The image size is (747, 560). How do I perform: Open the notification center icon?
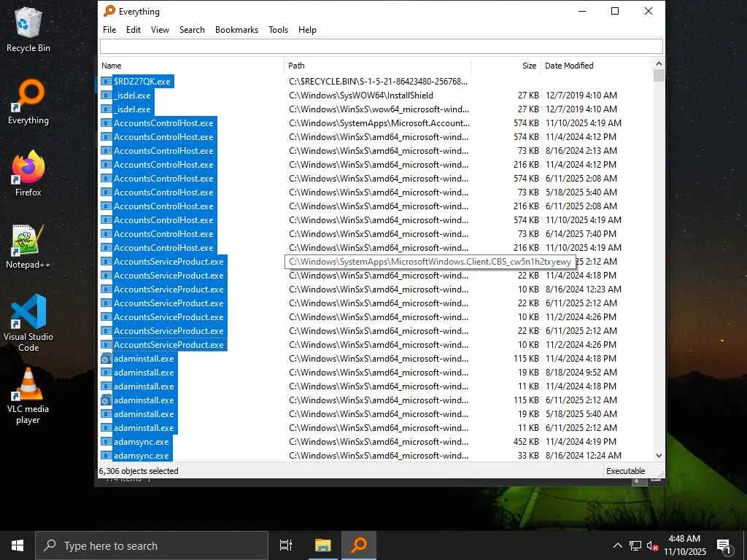(x=724, y=545)
